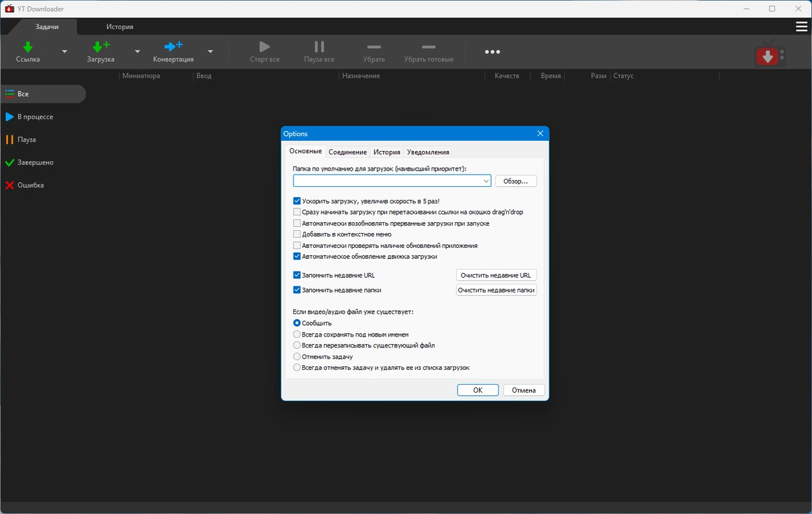Click the Старт все play icon
Viewport: 812px width, 514px height.
click(265, 47)
